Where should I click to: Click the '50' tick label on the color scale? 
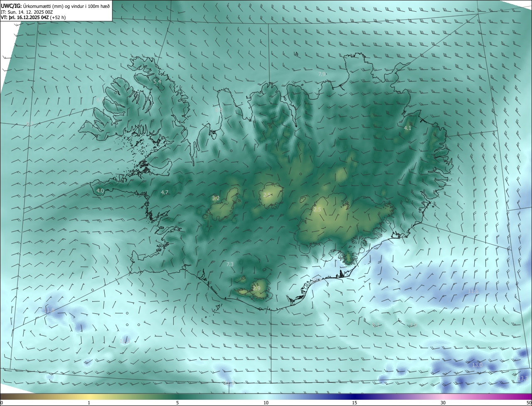(x=529, y=403)
